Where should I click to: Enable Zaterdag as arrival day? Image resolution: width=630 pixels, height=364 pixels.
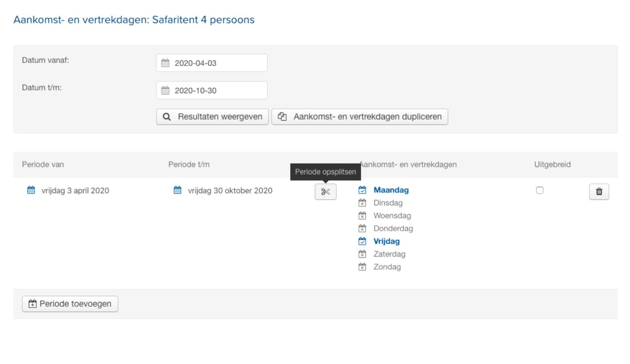(362, 254)
